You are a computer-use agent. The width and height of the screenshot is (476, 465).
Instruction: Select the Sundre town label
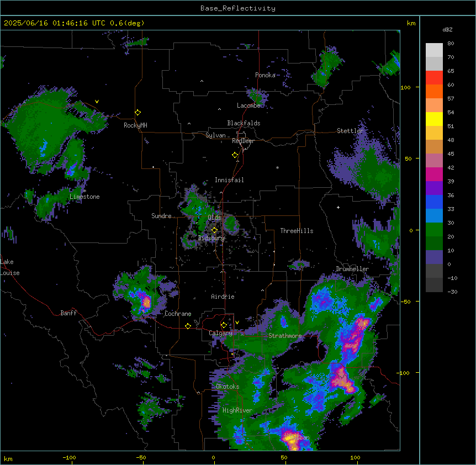pos(161,216)
